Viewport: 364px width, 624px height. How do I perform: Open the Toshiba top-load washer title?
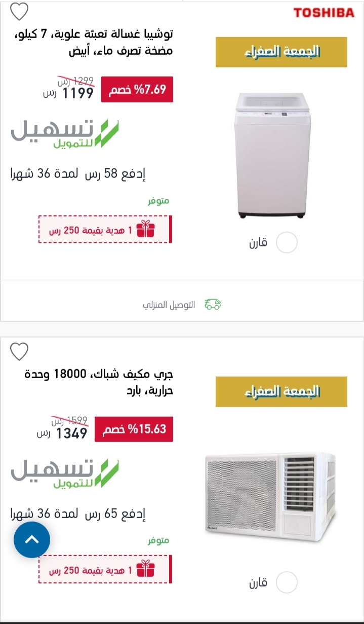(x=93, y=43)
